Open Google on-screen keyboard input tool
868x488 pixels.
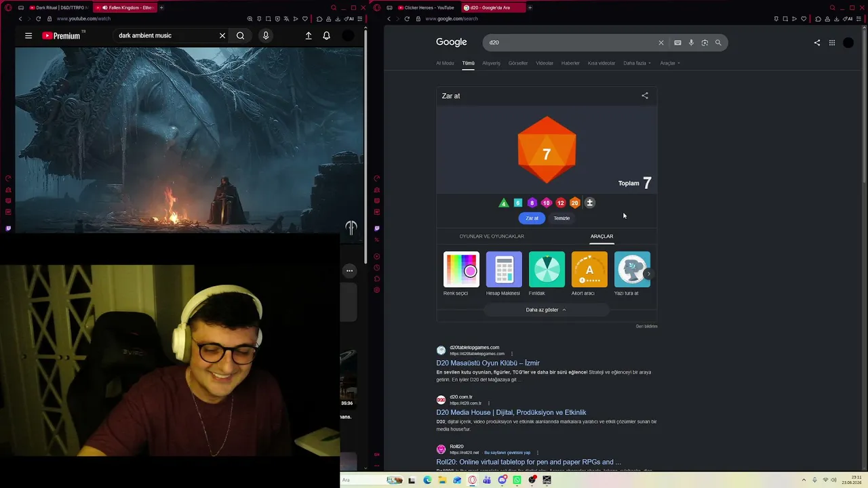click(677, 43)
